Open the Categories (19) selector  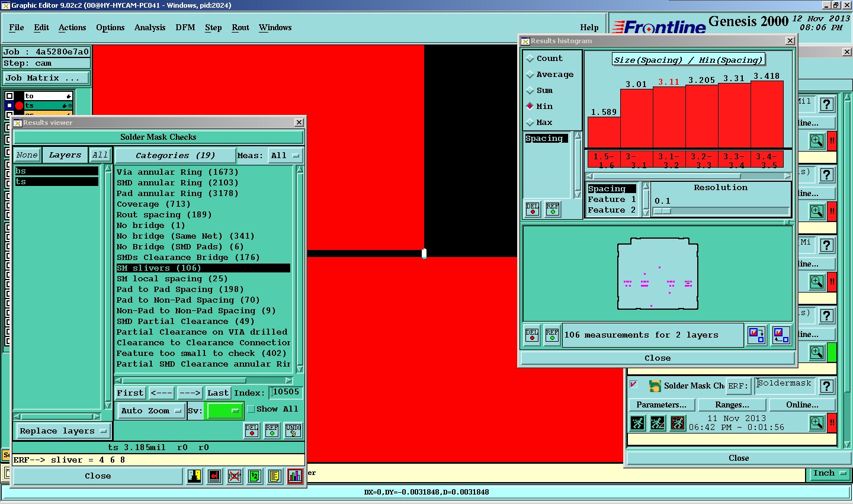coord(175,156)
